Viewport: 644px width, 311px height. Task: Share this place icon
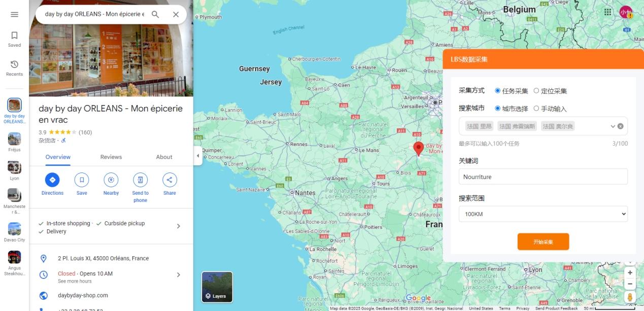170,180
